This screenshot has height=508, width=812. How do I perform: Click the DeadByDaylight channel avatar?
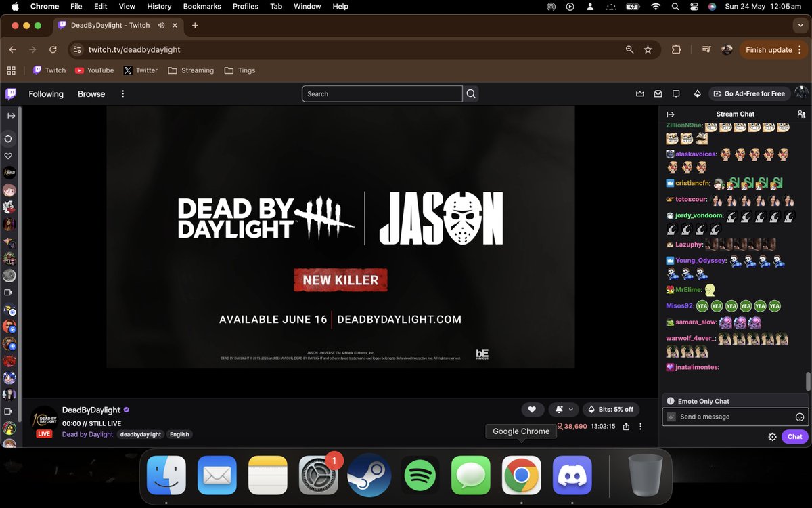click(x=45, y=419)
